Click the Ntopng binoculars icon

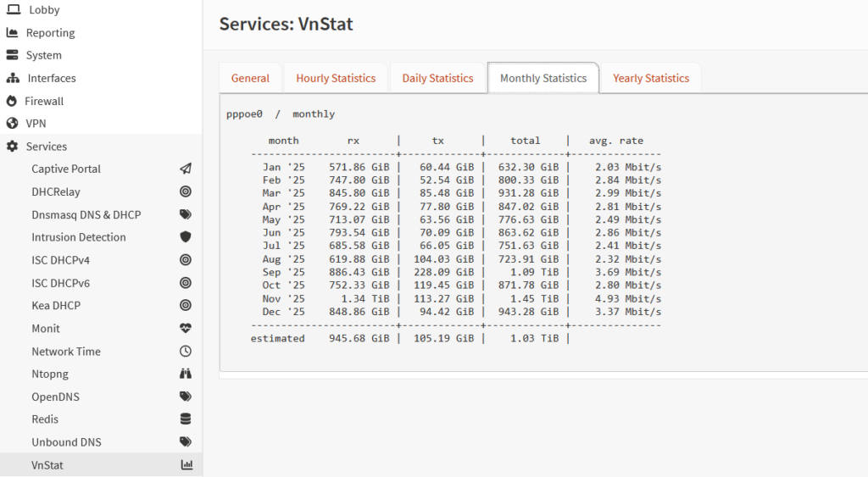[186, 374]
